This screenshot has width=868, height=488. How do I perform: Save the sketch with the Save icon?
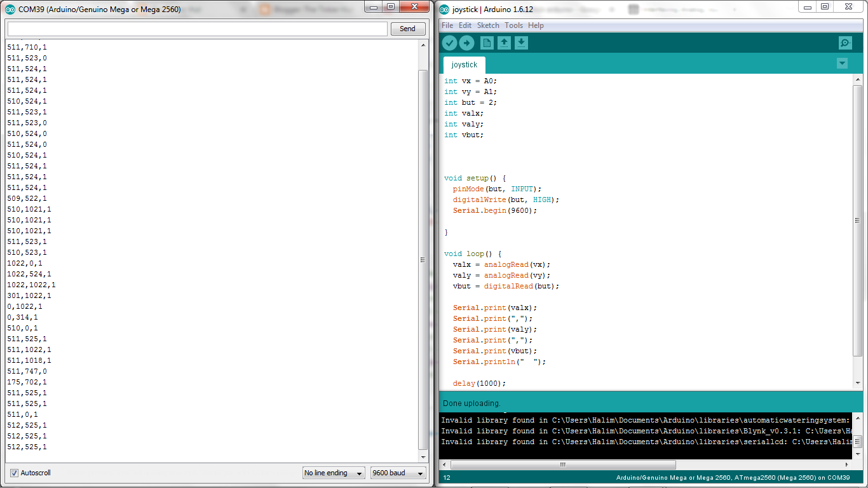click(x=520, y=43)
